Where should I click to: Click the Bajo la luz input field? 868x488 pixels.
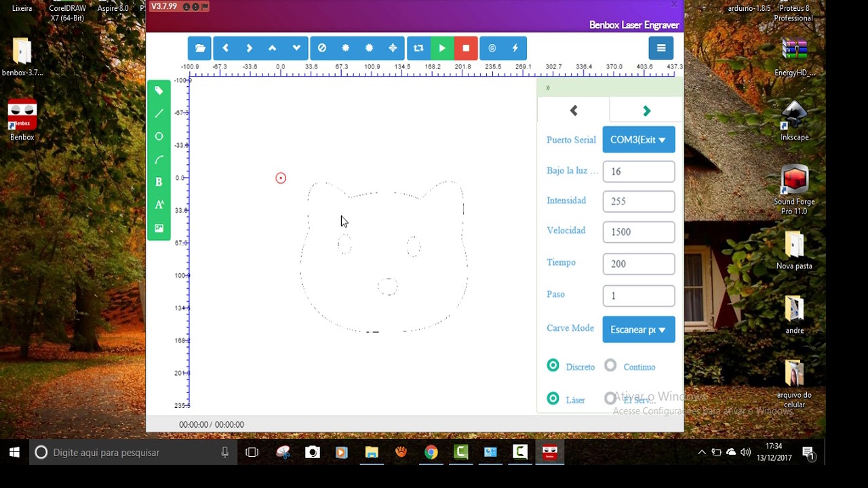[639, 171]
